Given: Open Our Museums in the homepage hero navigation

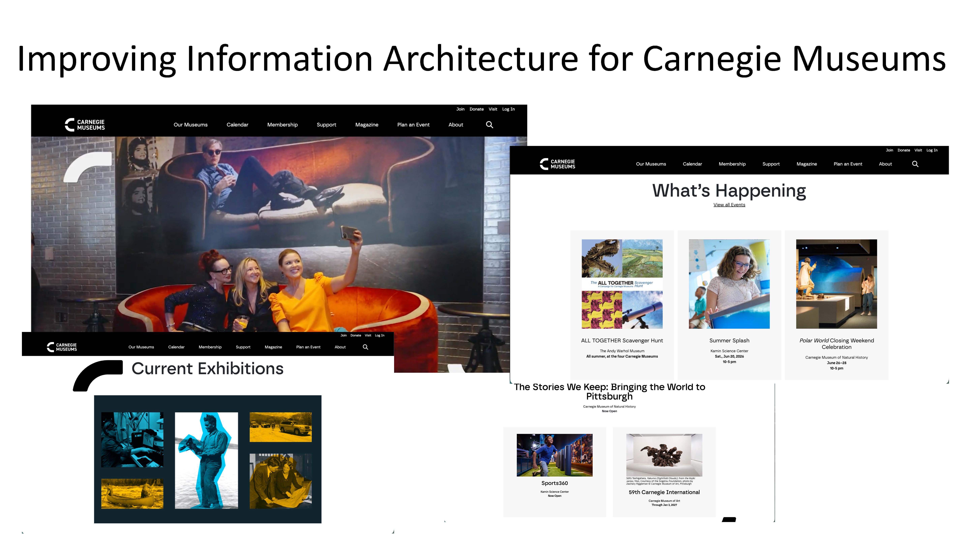Looking at the screenshot, I should [x=191, y=125].
